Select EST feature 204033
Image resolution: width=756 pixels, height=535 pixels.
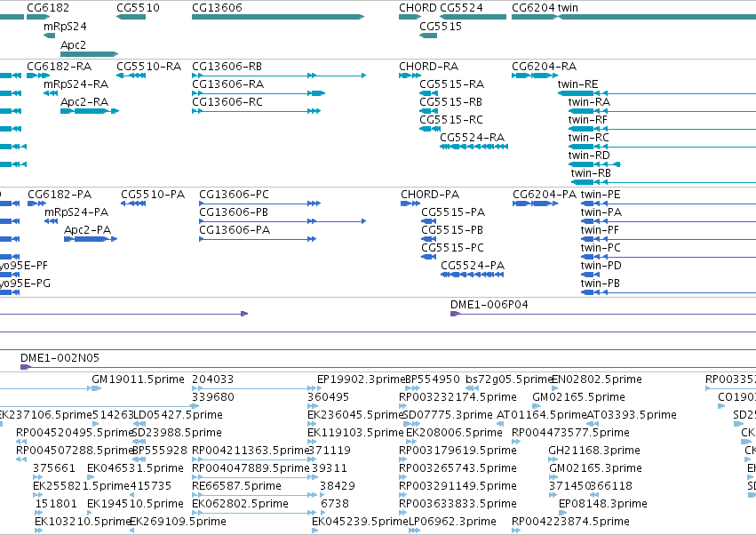[212, 379]
